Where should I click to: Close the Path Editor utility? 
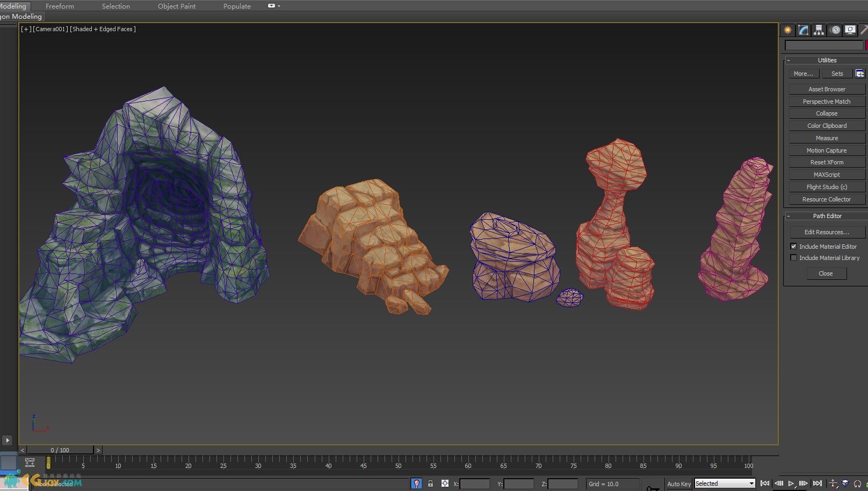(x=826, y=273)
